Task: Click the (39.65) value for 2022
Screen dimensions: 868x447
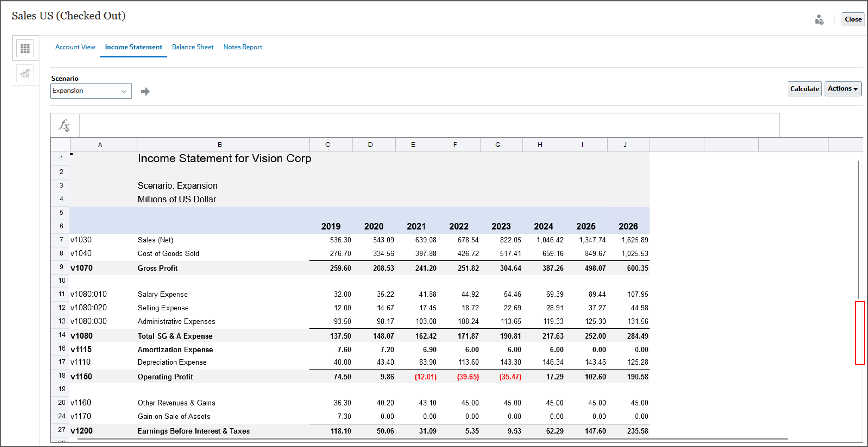Action: (x=468, y=377)
